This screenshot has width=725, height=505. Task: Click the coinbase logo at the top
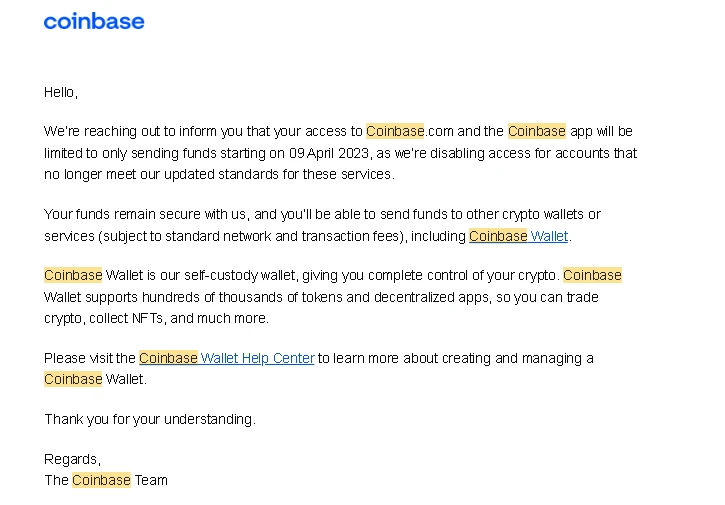(x=94, y=21)
